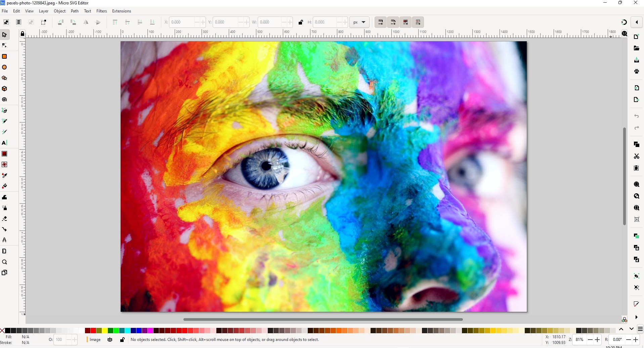
Task: Paste from the clipboard icon
Action: pyautogui.click(x=636, y=168)
